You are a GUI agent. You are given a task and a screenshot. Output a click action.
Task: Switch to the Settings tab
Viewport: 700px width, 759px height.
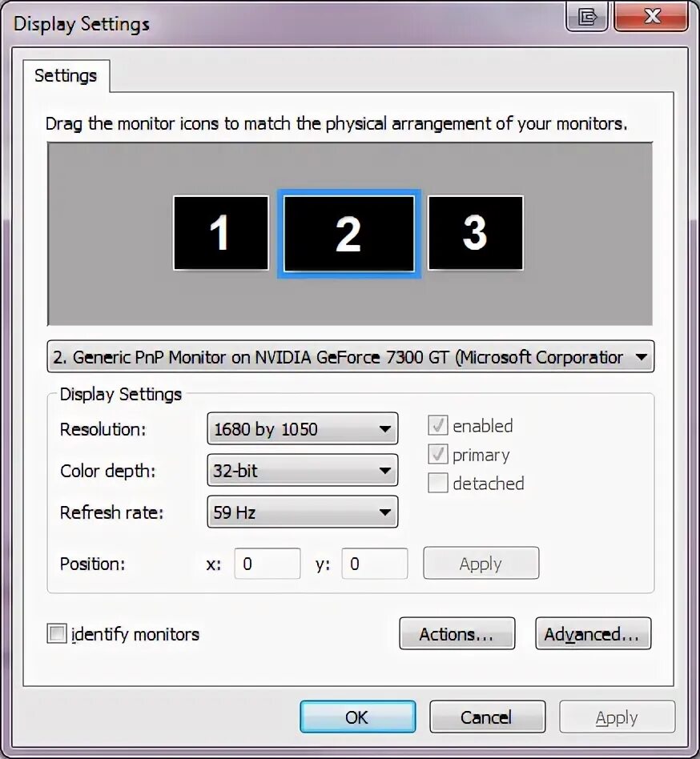(66, 75)
